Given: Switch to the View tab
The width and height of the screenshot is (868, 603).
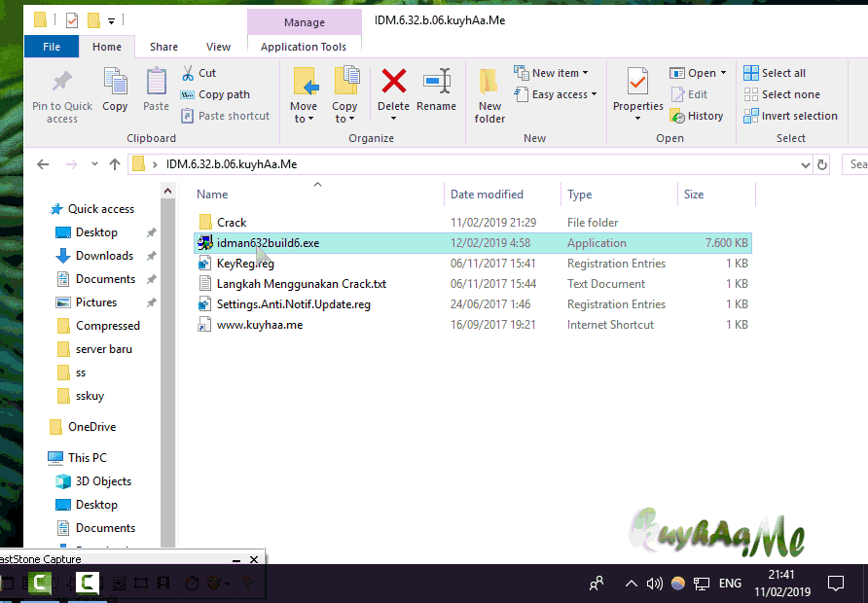Looking at the screenshot, I should click(218, 47).
